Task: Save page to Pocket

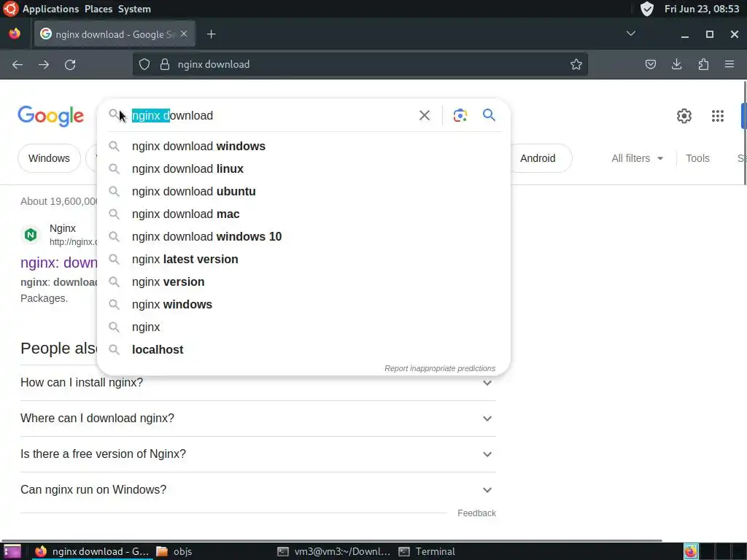Action: (x=650, y=64)
